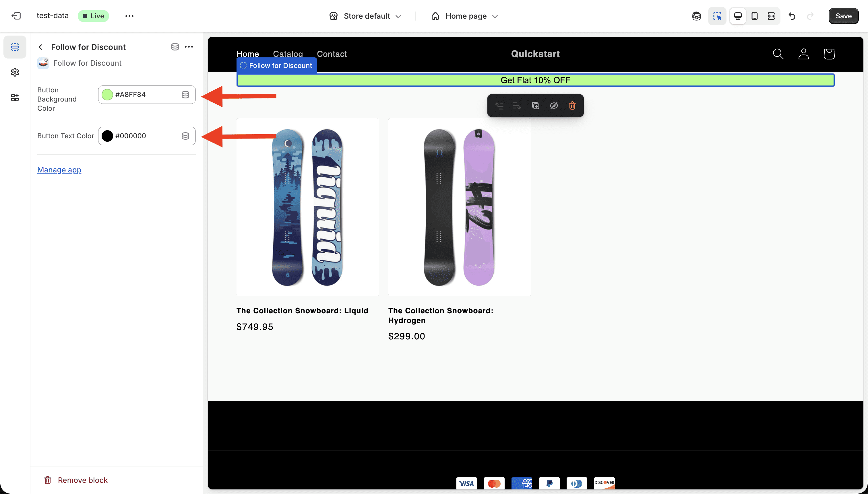Click the Save button
Viewport: 868px width, 494px height.
coord(843,16)
